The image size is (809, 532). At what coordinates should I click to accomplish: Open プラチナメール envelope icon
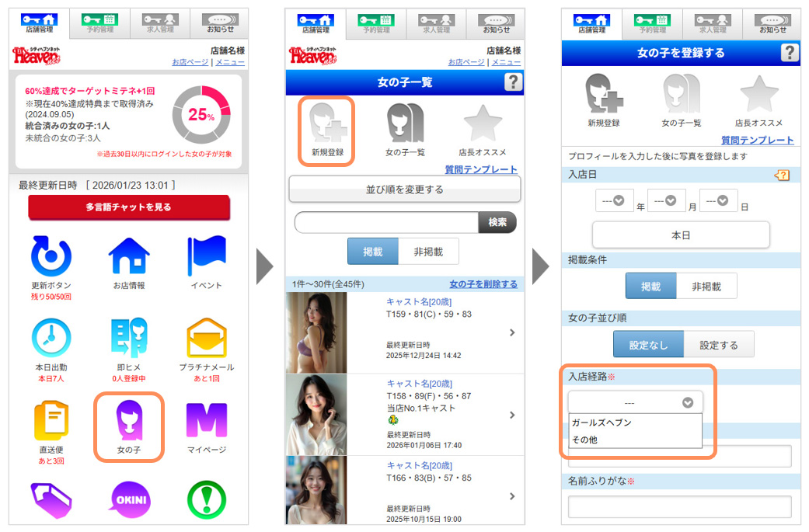(x=207, y=339)
